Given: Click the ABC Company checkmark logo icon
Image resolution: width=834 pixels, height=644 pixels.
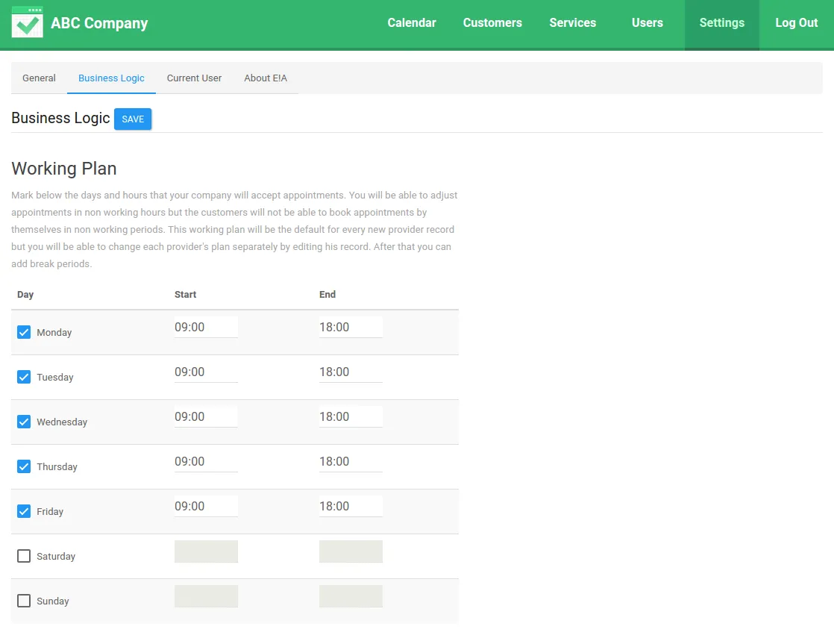Looking at the screenshot, I should tap(27, 22).
